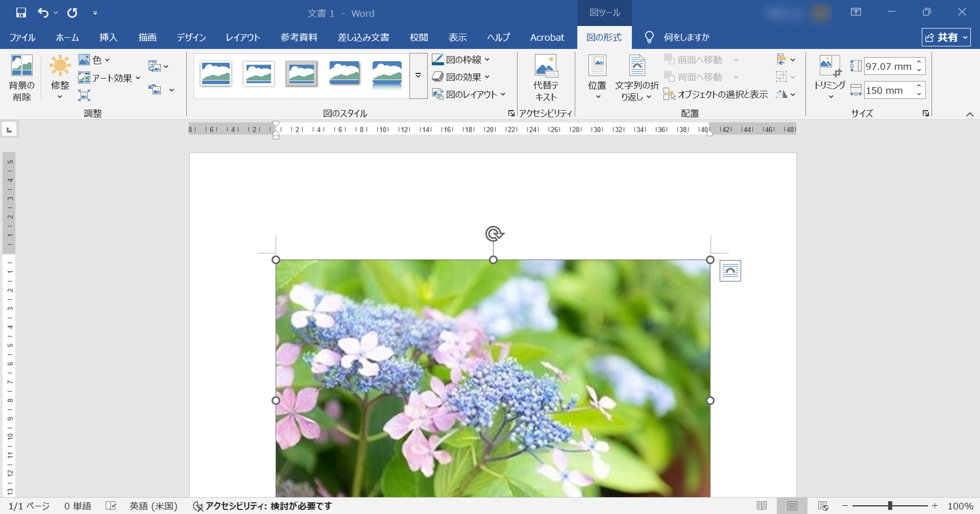Image resolution: width=980 pixels, height=514 pixels.
Task: Click the width field showing 150 mm
Action: coord(889,91)
